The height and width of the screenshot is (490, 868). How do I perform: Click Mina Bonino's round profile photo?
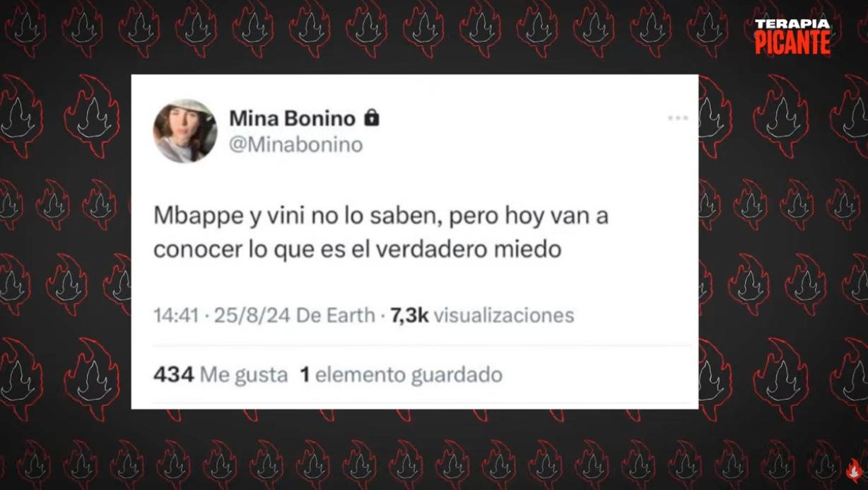point(185,131)
